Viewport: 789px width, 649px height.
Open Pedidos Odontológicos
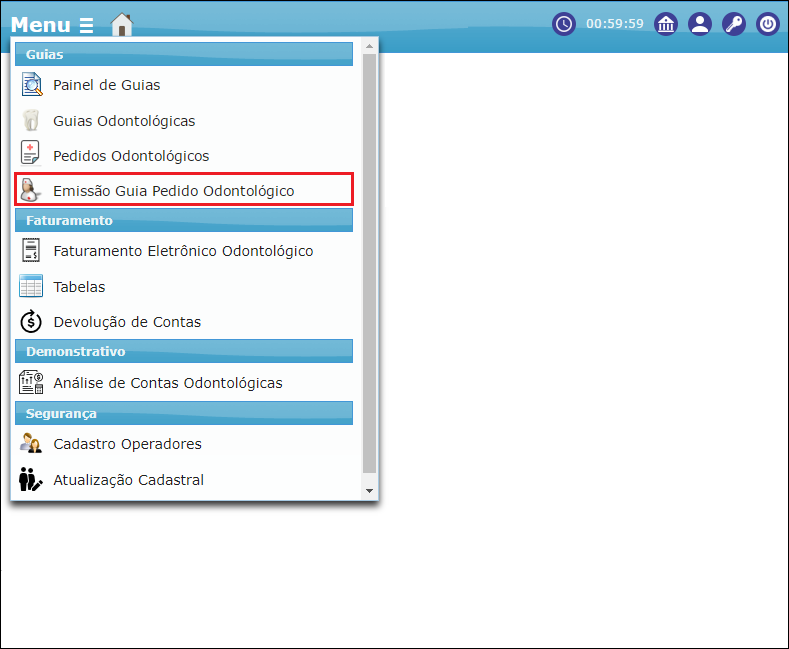coord(131,156)
